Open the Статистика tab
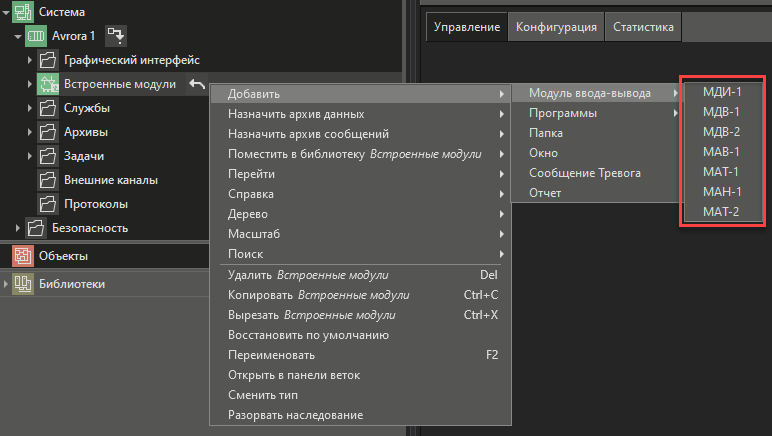772x436 pixels. click(643, 27)
